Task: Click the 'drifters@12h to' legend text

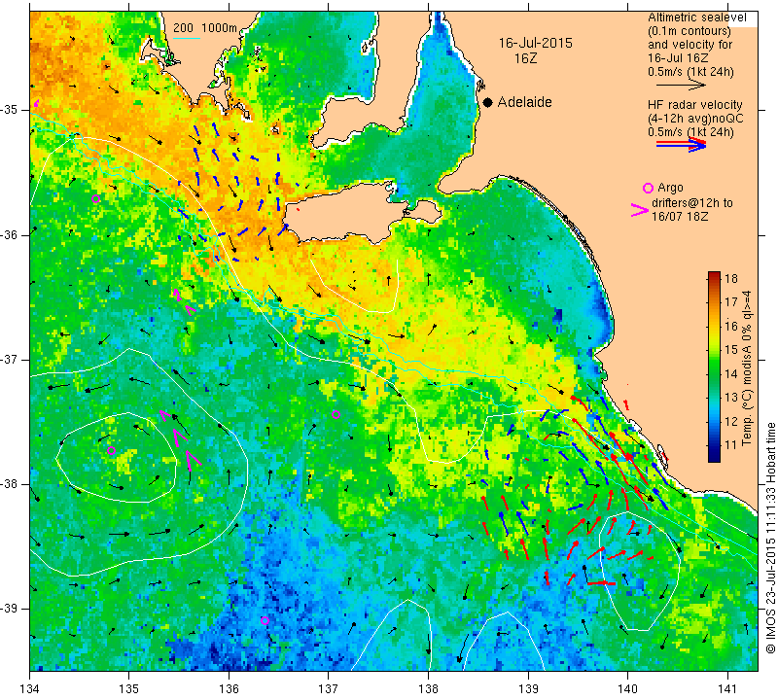Action: pyautogui.click(x=691, y=203)
